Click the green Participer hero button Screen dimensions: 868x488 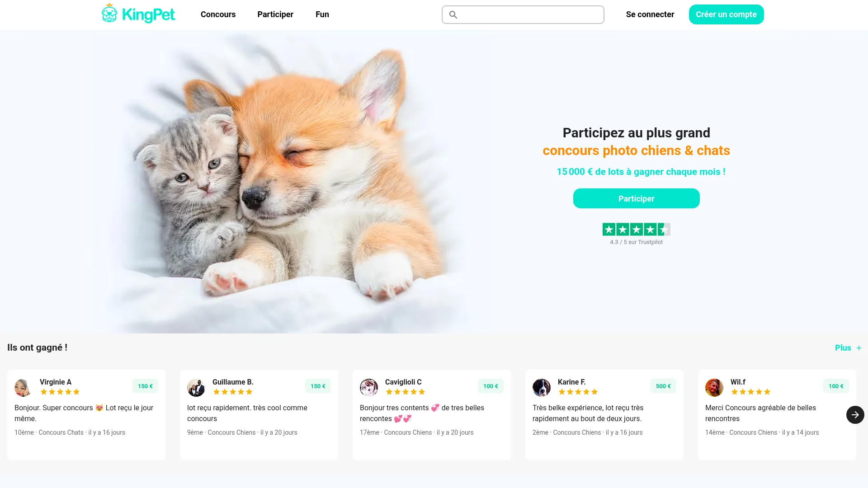636,198
